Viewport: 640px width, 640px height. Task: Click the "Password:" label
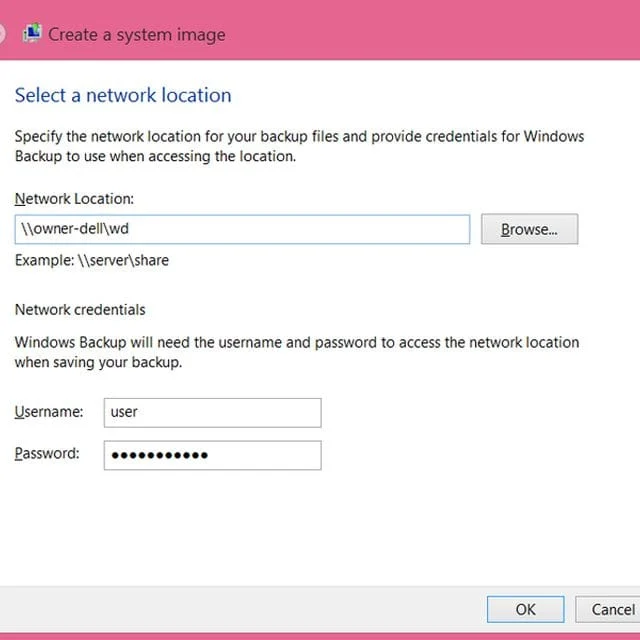tap(47, 453)
